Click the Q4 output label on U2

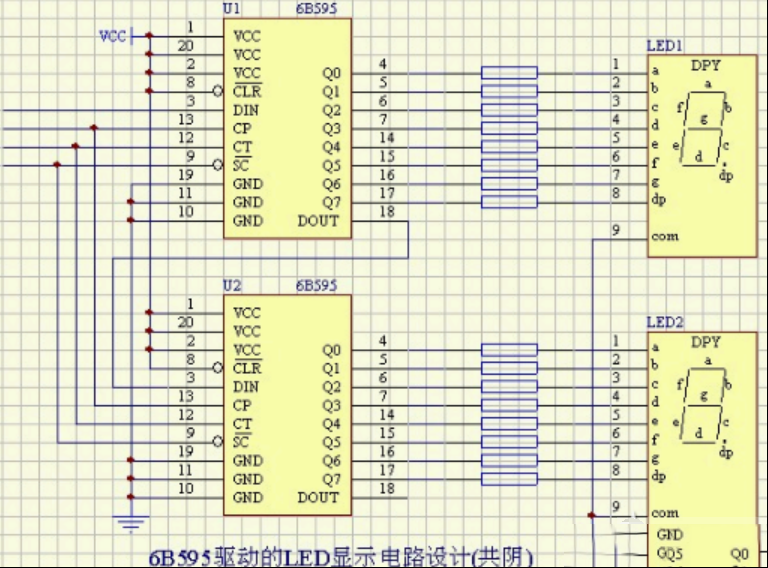click(331, 424)
